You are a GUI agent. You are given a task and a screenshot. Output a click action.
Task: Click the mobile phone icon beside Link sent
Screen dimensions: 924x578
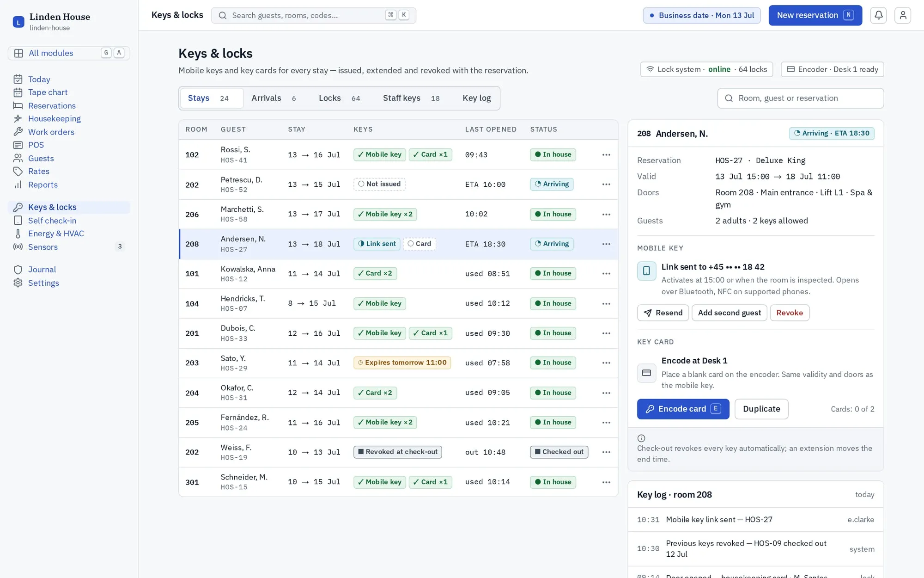pos(646,271)
